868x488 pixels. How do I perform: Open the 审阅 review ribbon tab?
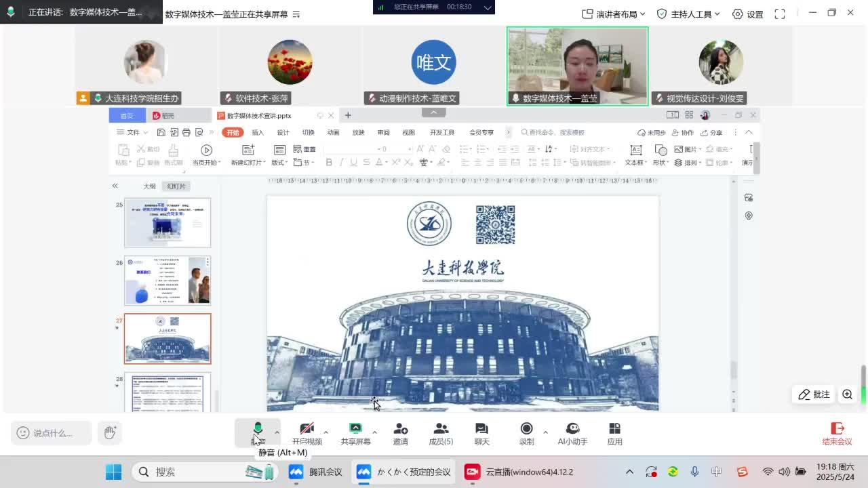click(x=383, y=132)
